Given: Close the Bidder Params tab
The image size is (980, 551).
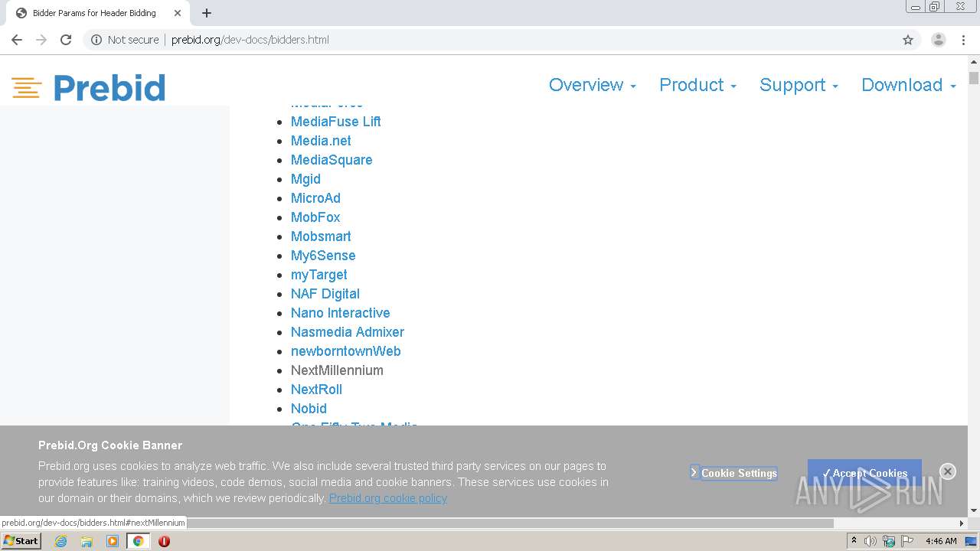Looking at the screenshot, I should [178, 13].
